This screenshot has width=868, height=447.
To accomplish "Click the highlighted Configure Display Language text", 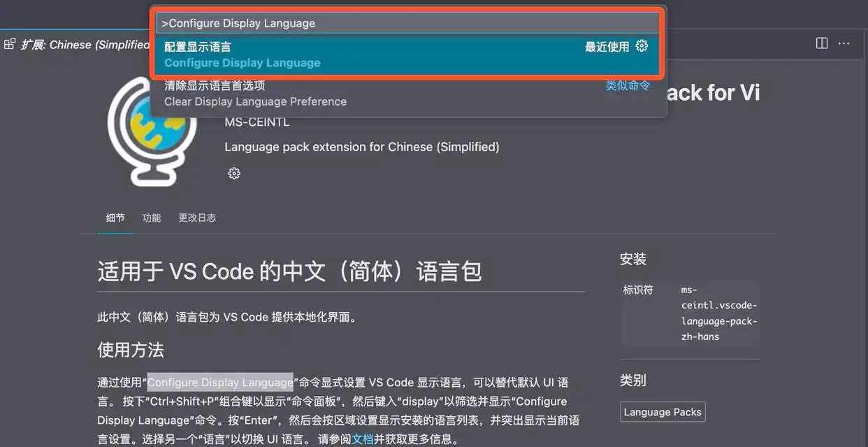I will click(x=219, y=382).
